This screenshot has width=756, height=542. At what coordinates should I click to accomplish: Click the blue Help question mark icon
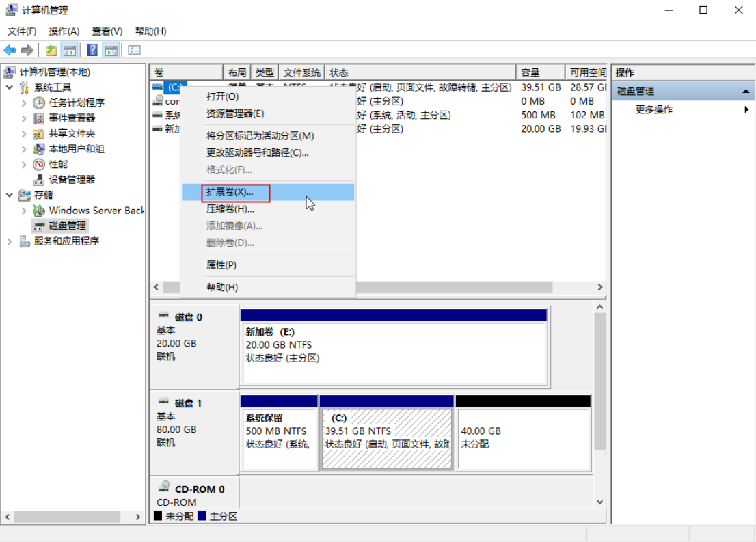point(92,50)
